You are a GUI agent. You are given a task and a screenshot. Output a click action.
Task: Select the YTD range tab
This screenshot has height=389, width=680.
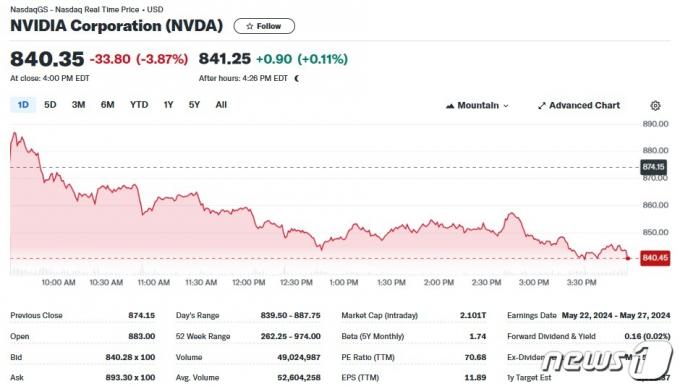[x=139, y=105]
